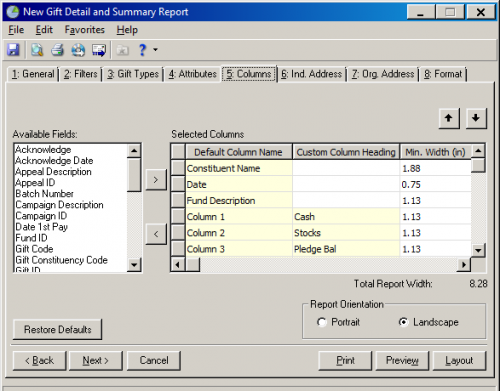Click Selected Columns scroll up arrow
The height and width of the screenshot is (391, 500).
coord(478,151)
